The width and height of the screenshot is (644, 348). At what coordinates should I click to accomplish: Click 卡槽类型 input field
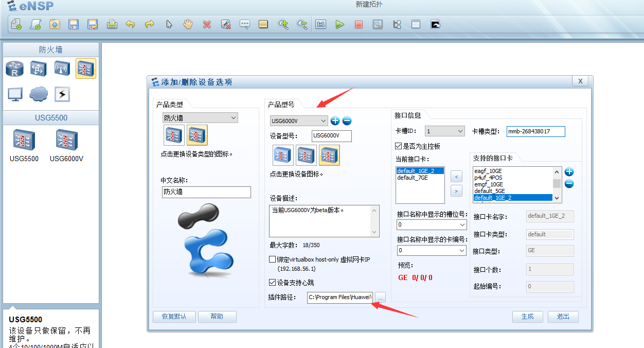pyautogui.click(x=536, y=131)
